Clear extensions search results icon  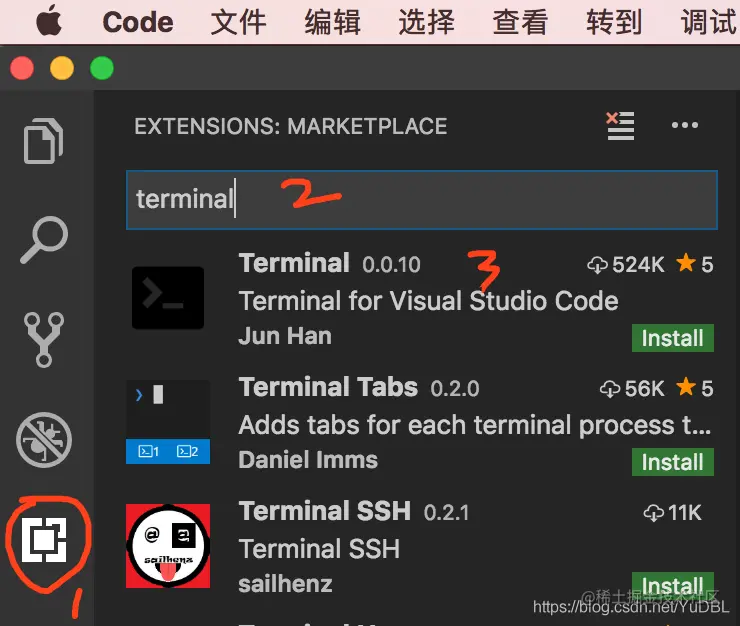pos(620,126)
